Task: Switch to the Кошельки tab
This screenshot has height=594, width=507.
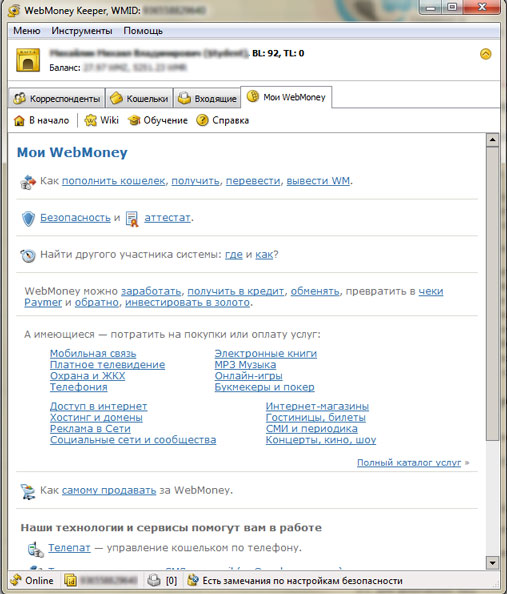Action: [139, 98]
